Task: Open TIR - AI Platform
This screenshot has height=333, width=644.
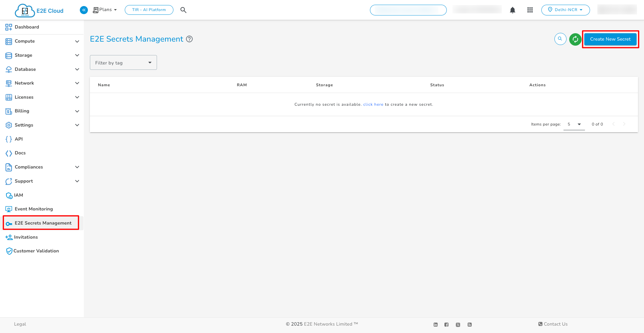Action: click(x=149, y=10)
